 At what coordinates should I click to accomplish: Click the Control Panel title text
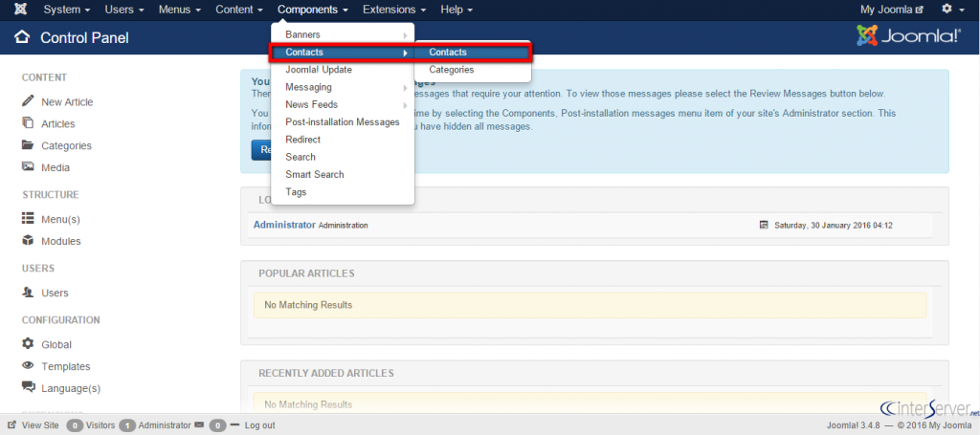pos(84,38)
